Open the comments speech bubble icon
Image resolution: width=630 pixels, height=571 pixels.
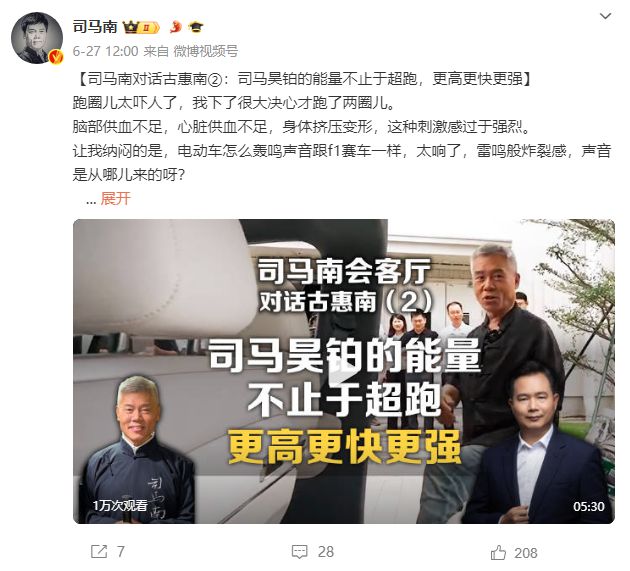point(299,552)
